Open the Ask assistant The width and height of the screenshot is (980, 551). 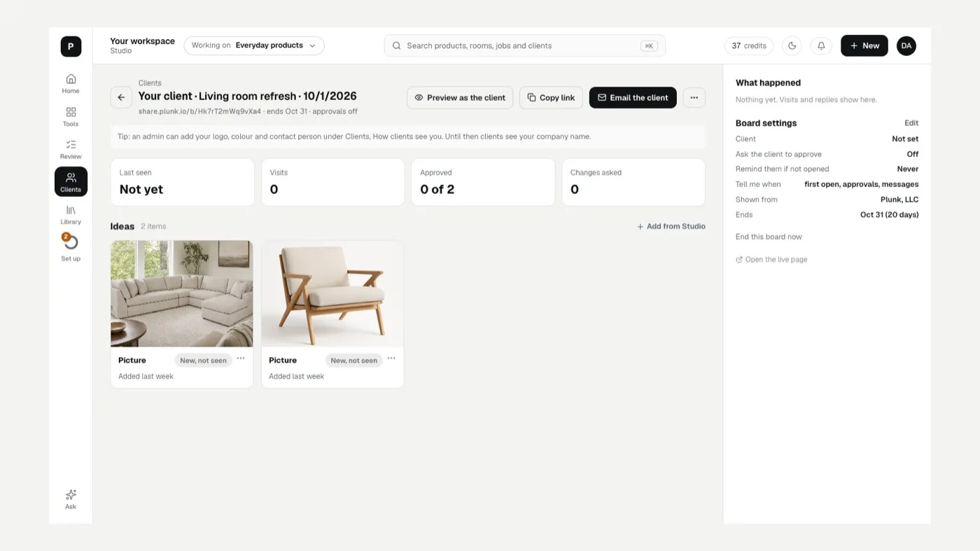(71, 499)
